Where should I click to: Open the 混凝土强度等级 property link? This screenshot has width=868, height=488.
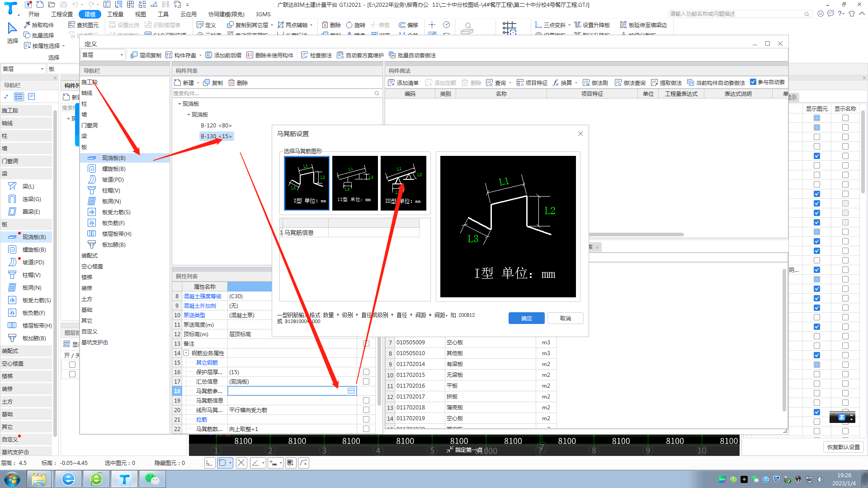tap(203, 296)
